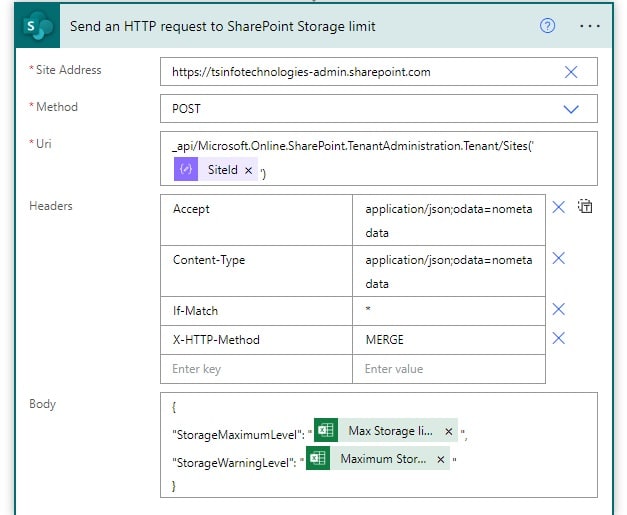Delete the If-Match header row
Screen dimensions: 627x515
(558, 309)
